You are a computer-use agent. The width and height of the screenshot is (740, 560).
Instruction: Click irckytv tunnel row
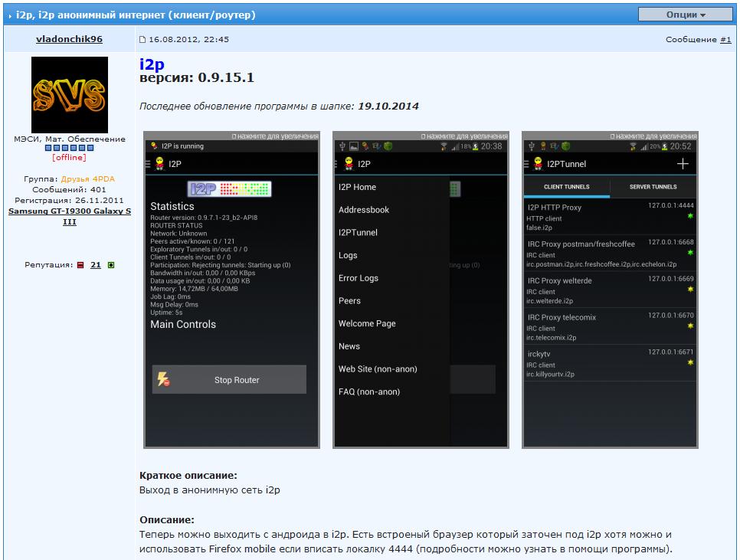click(x=611, y=363)
